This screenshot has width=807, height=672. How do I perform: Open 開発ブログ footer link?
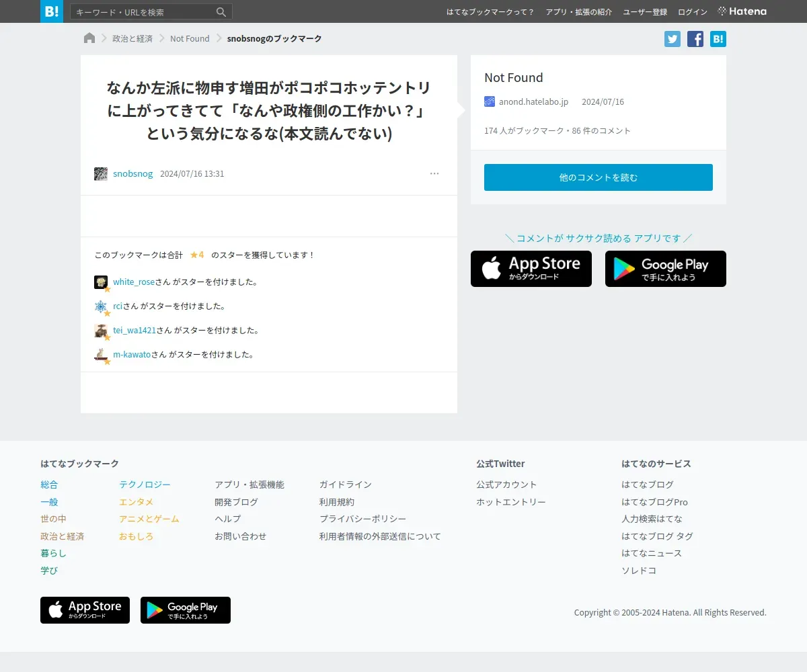[236, 502]
